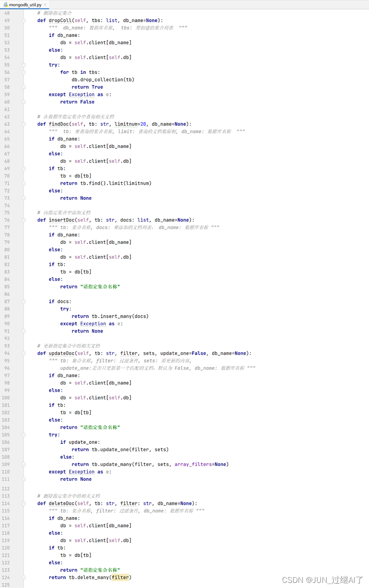This screenshot has width=369, height=588.
Task: Collapse the insertDoc function at line 76
Action: [24, 220]
